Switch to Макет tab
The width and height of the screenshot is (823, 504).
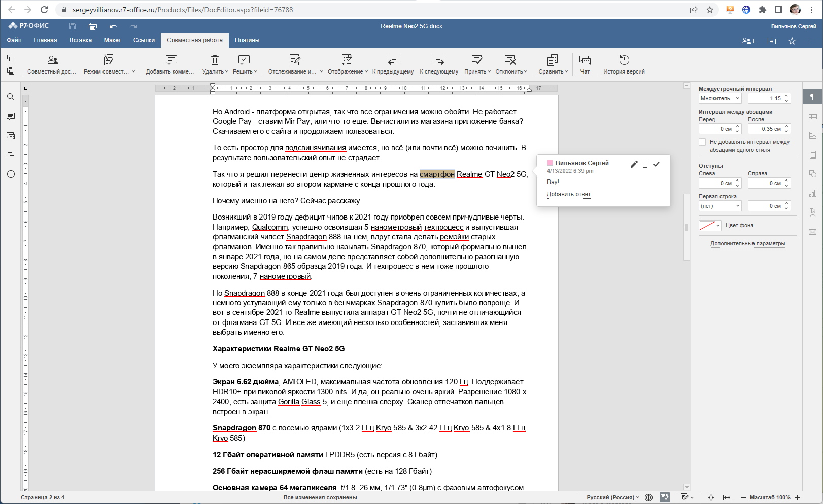(113, 40)
